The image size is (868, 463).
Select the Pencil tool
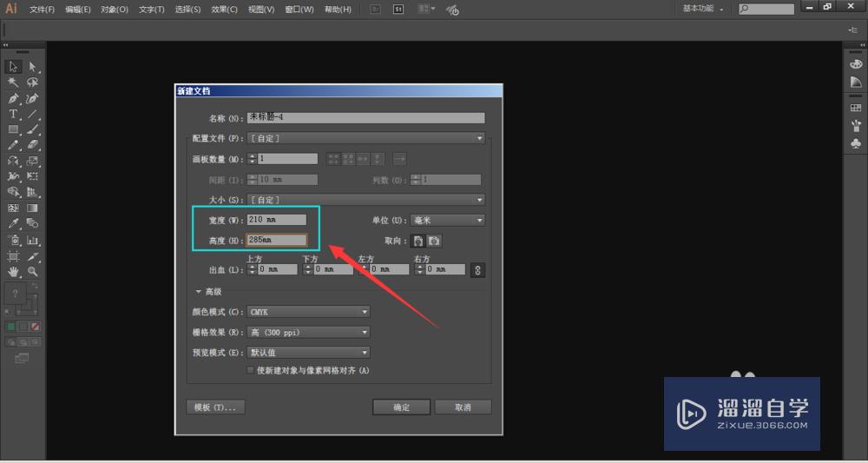[x=13, y=145]
